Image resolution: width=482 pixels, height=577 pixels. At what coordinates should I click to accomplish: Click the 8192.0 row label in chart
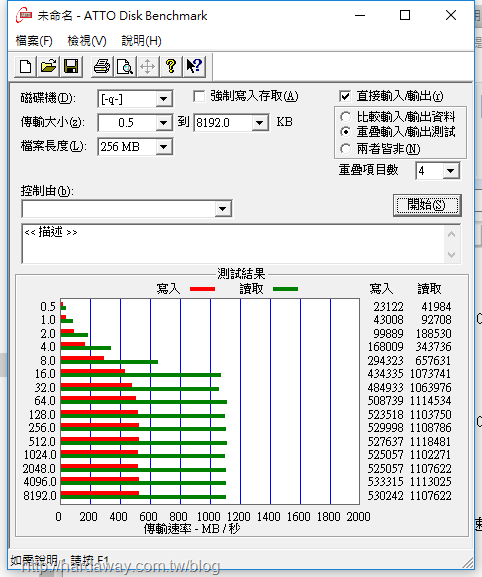[x=40, y=496]
